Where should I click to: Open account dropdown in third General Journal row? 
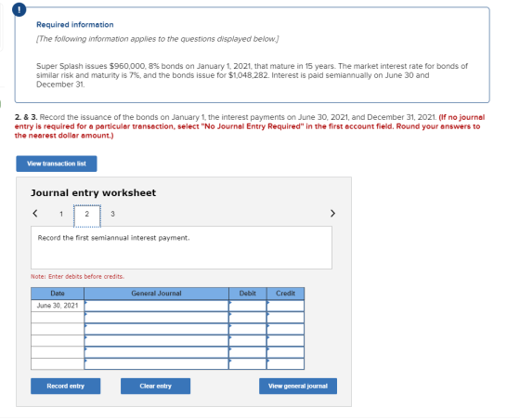click(156, 329)
